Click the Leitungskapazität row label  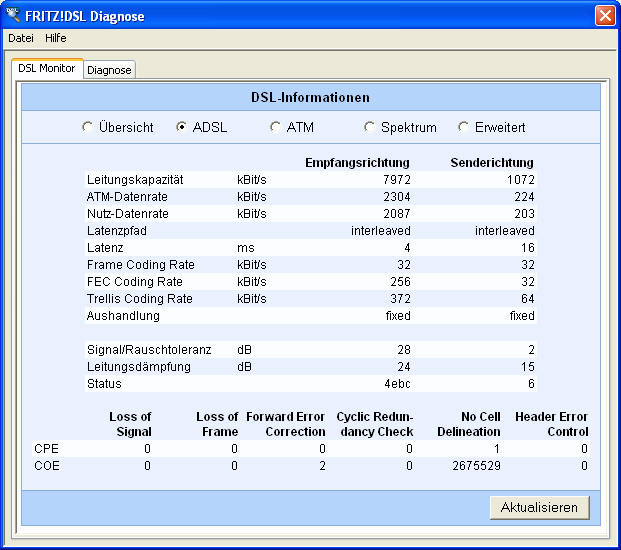135,180
